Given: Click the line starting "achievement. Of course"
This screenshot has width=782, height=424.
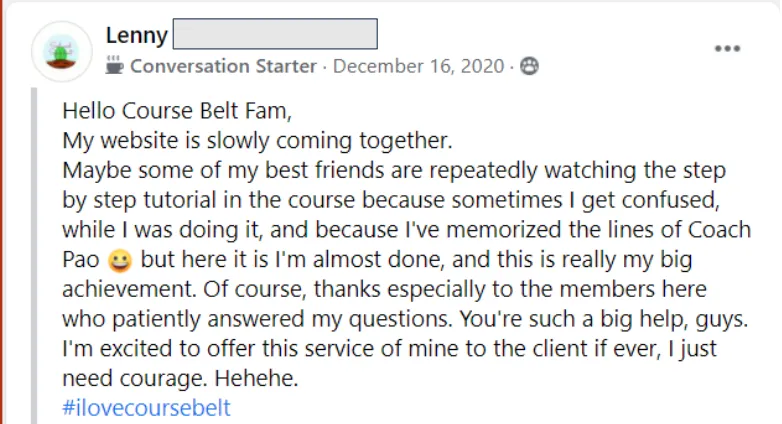Looking at the screenshot, I should coord(384,289).
